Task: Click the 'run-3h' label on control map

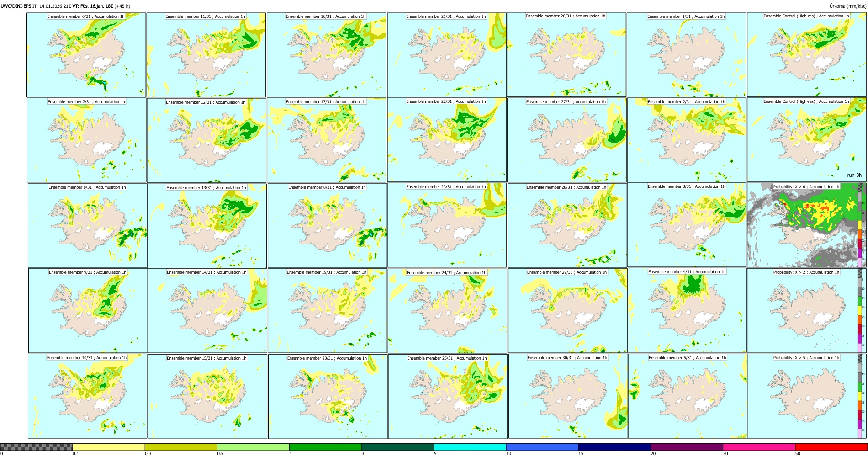Action: (x=854, y=175)
